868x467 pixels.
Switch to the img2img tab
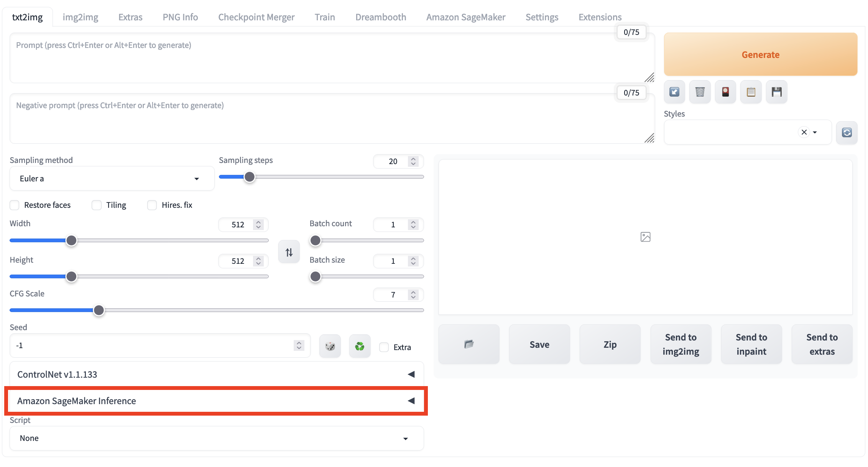click(80, 17)
